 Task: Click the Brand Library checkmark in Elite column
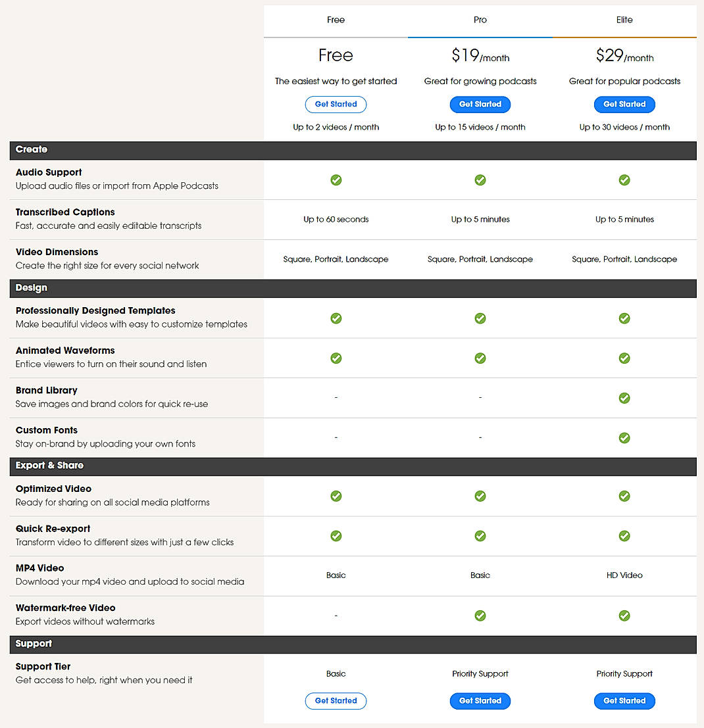624,398
